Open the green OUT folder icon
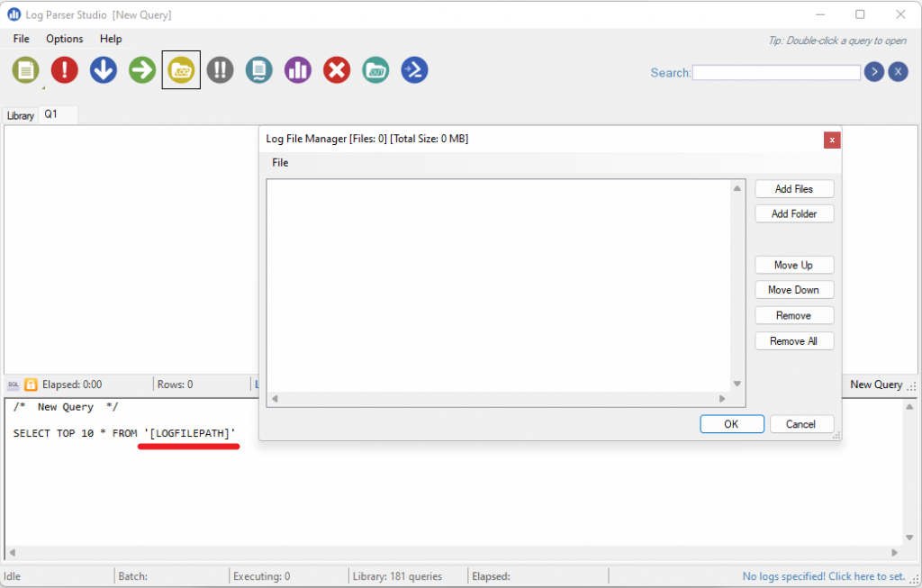 [x=375, y=70]
